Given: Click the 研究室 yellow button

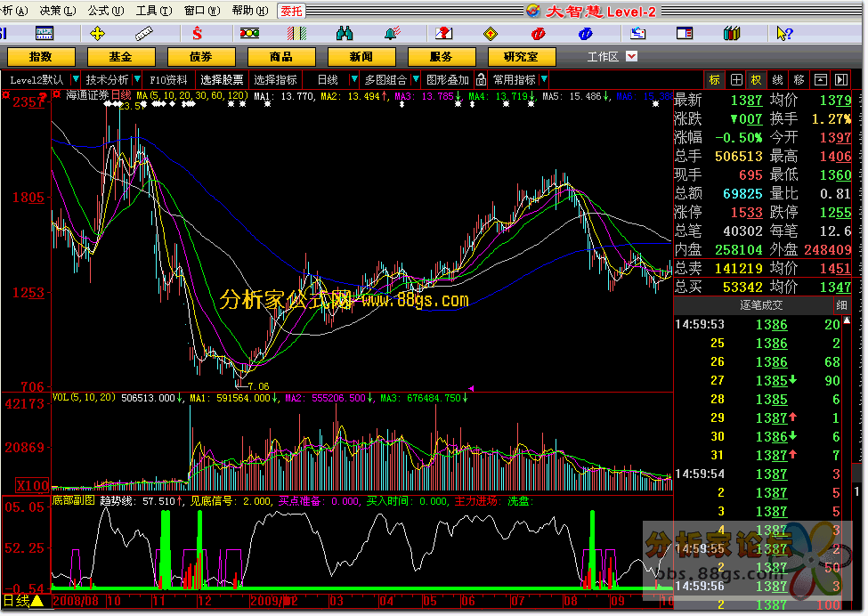Looking at the screenshot, I should [522, 56].
